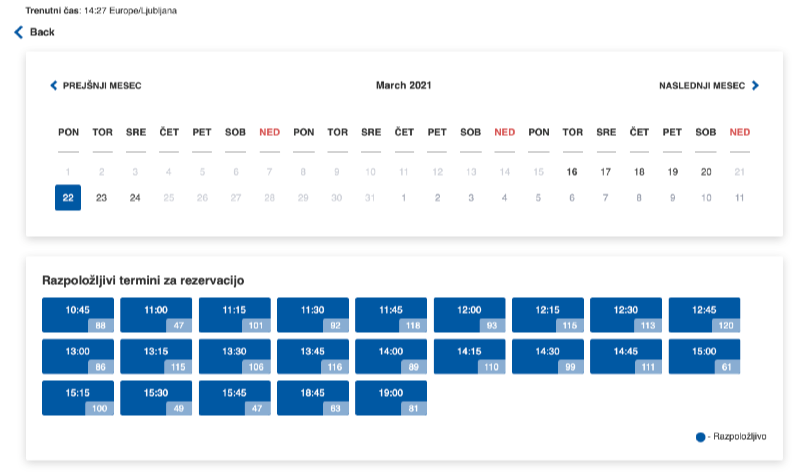Click the left chevron before PREJŠNJI MESEC
Viewport: 800px width, 472px height.
pos(54,85)
